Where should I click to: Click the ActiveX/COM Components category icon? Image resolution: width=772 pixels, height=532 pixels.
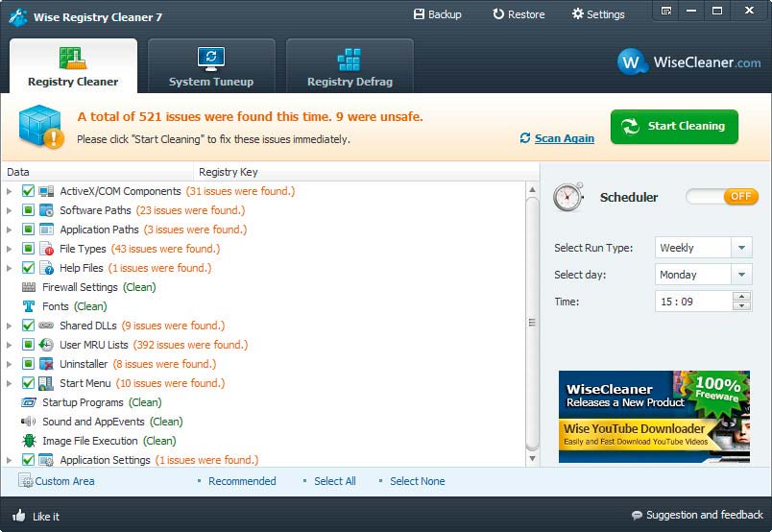pyautogui.click(x=46, y=191)
